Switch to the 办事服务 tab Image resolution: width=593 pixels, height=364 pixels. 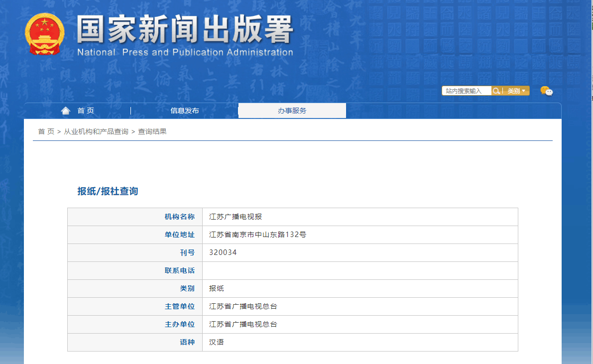(x=292, y=111)
